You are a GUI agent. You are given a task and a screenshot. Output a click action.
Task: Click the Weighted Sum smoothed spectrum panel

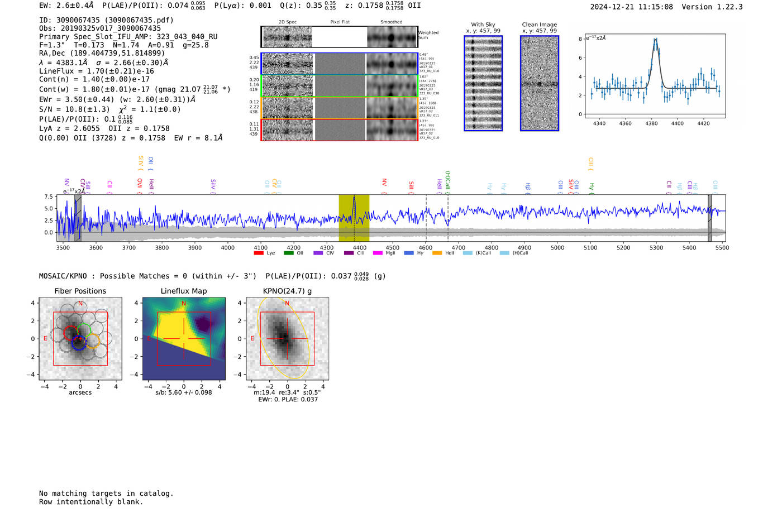point(392,37)
